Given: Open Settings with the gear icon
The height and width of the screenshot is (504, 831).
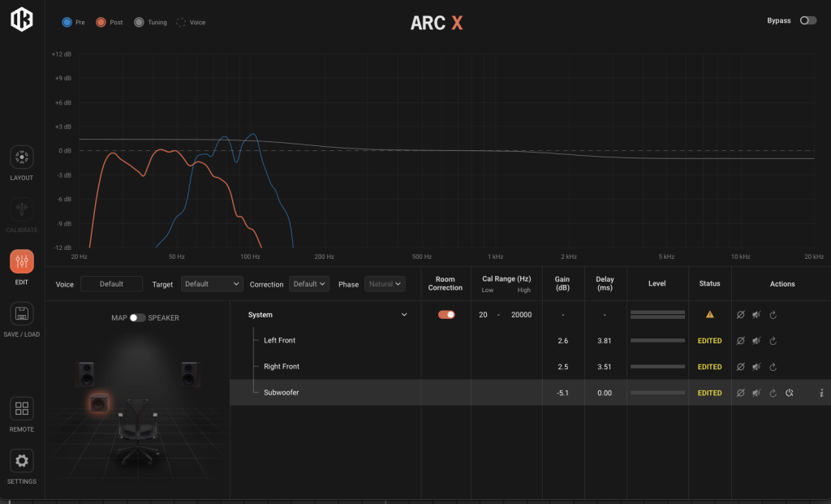Looking at the screenshot, I should click(22, 461).
